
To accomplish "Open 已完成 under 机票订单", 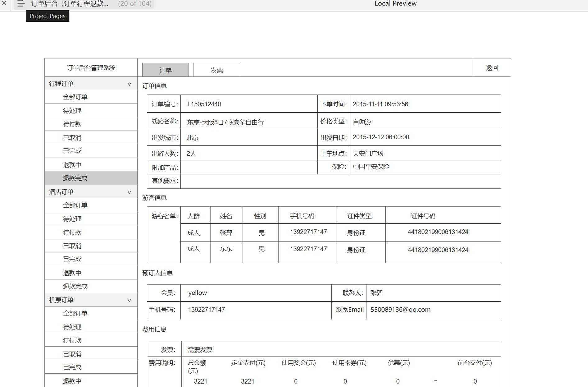I will pyautogui.click(x=72, y=367).
